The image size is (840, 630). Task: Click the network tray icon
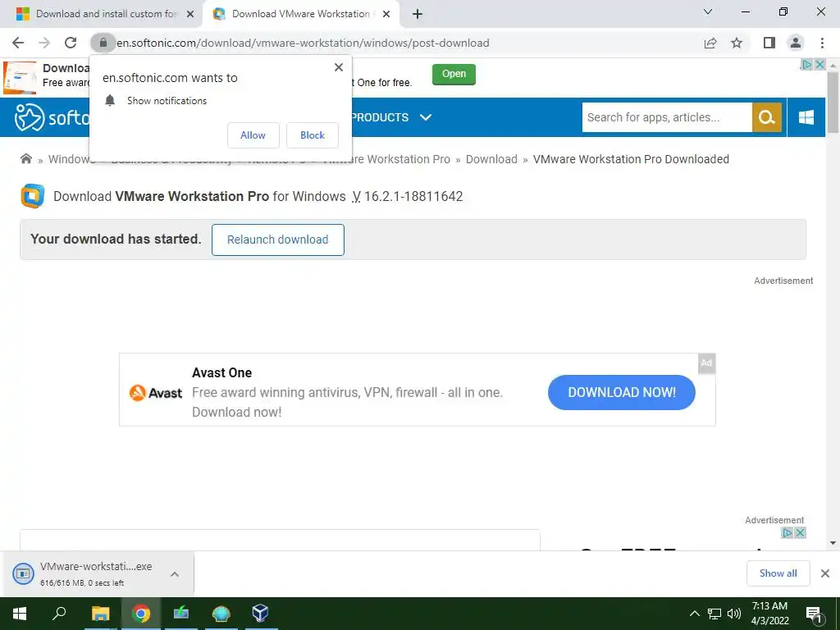(x=714, y=614)
